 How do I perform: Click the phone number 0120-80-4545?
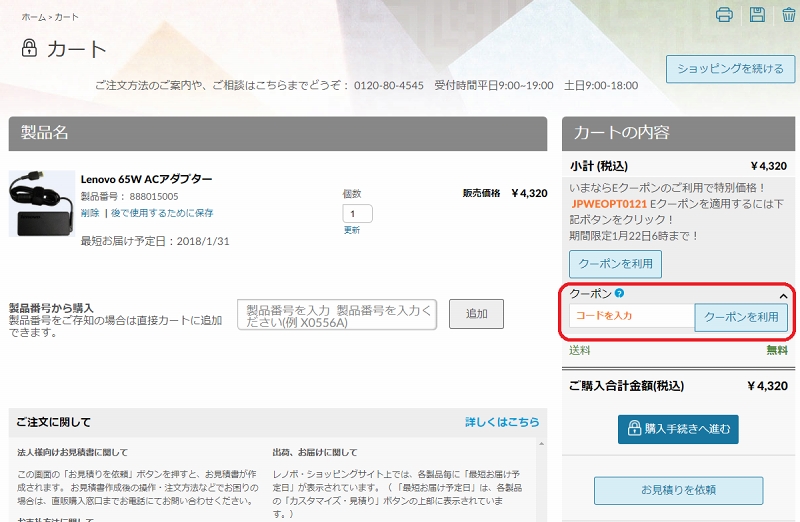pos(389,86)
